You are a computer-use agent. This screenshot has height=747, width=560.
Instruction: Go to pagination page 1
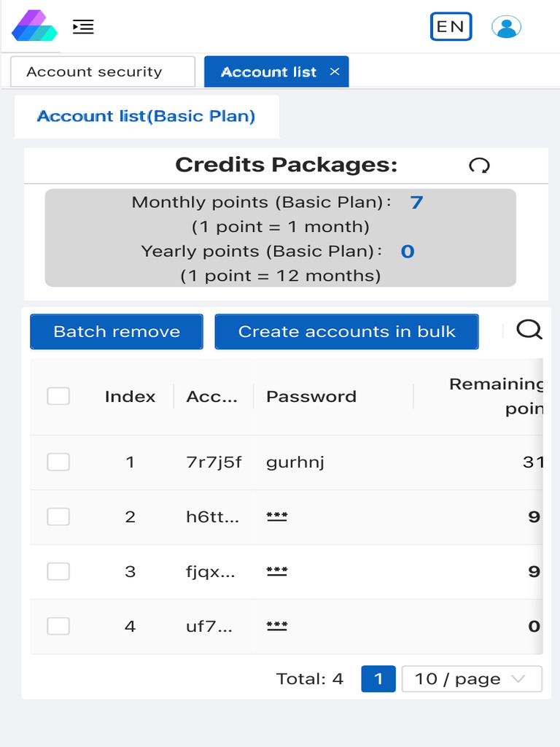point(378,678)
